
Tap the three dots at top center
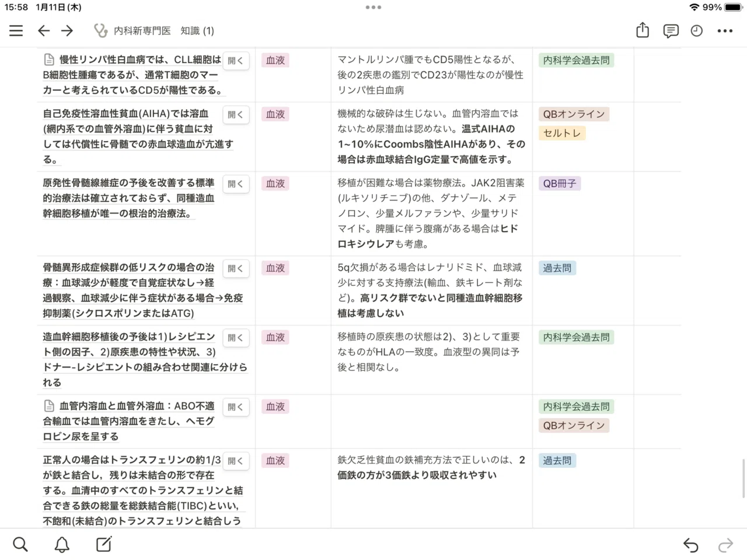pos(373,8)
